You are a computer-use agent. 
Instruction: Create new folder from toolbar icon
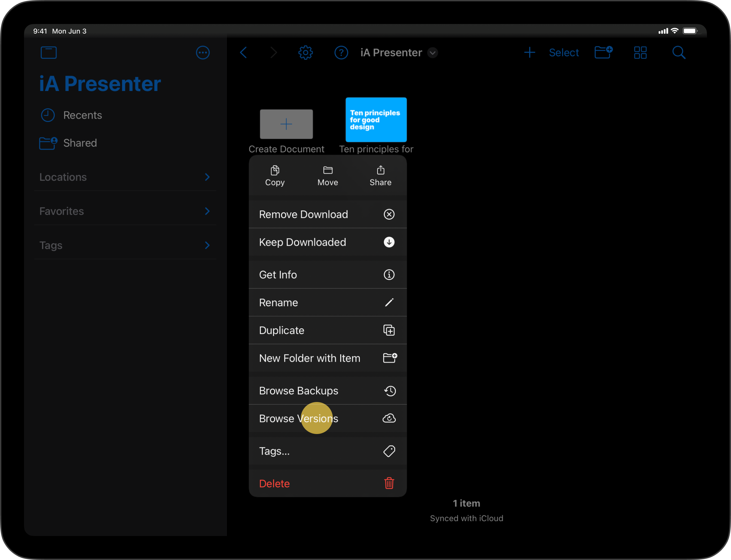604,52
